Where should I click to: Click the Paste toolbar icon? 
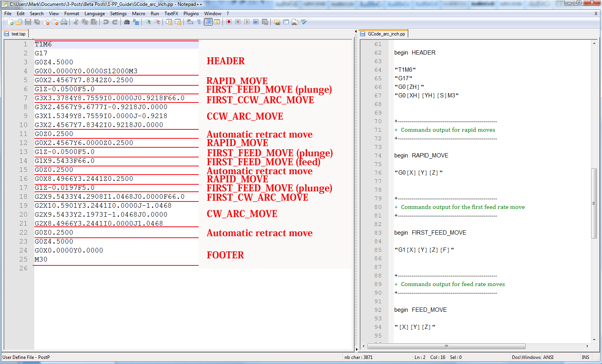coord(94,22)
